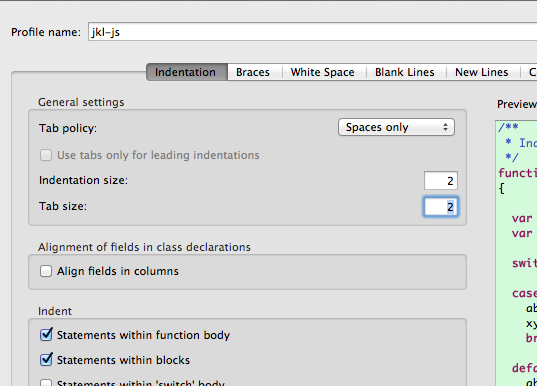This screenshot has width=537, height=386.
Task: Uncheck Statements within function body
Action: (46, 335)
